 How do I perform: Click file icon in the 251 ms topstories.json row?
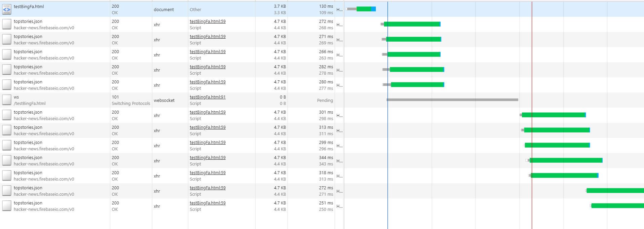pos(7,206)
